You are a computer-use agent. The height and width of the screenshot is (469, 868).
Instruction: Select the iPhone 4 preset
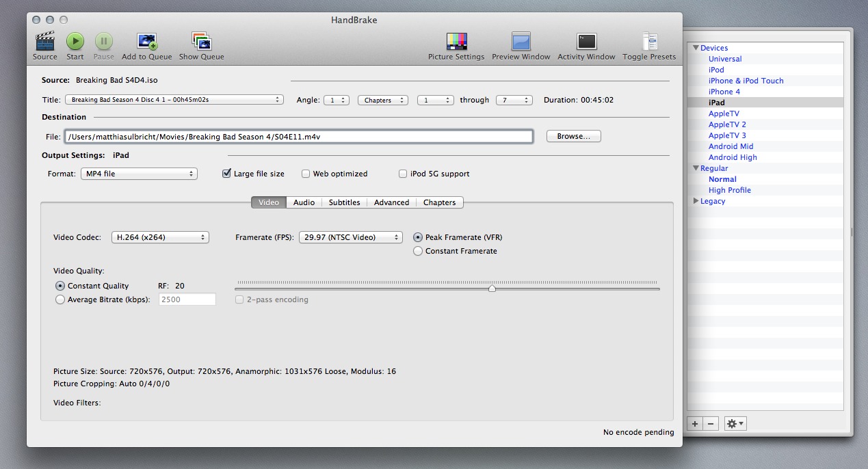(724, 92)
